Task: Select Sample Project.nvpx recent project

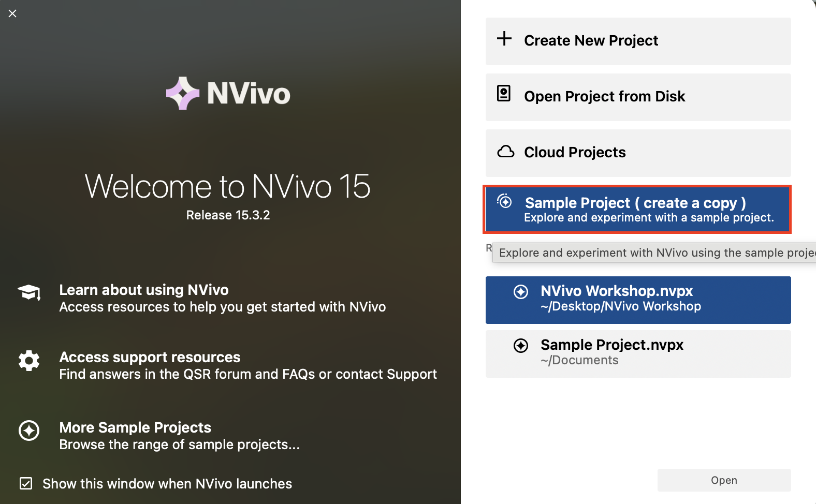Action: [x=638, y=354]
